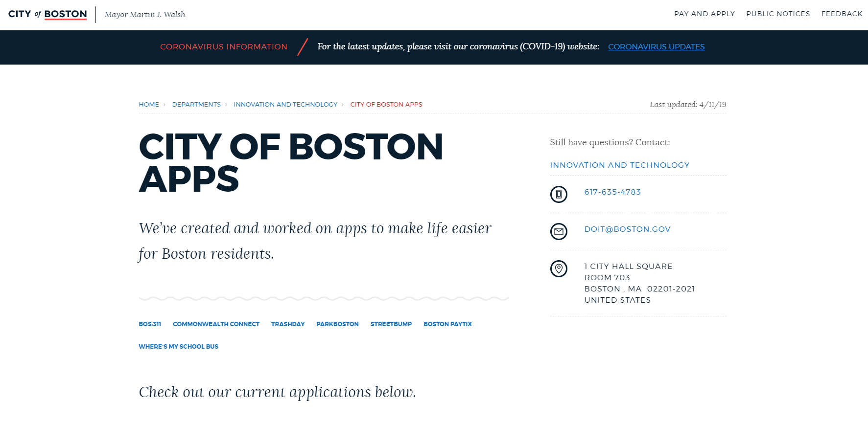Image resolution: width=868 pixels, height=446 pixels.
Task: Follow the Coronavirus Updates link
Action: pyautogui.click(x=656, y=47)
